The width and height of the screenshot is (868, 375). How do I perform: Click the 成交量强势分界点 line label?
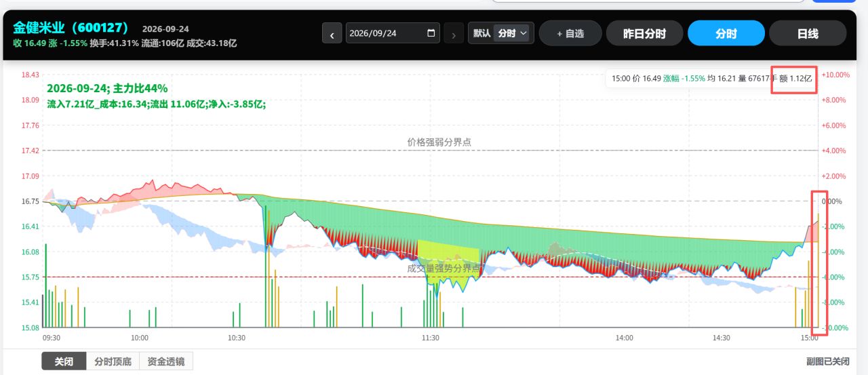(443, 269)
